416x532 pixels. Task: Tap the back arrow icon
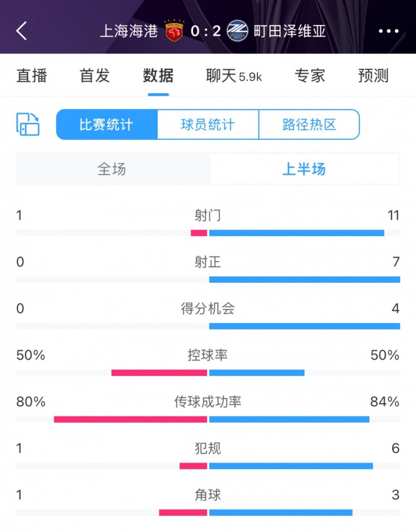point(22,31)
